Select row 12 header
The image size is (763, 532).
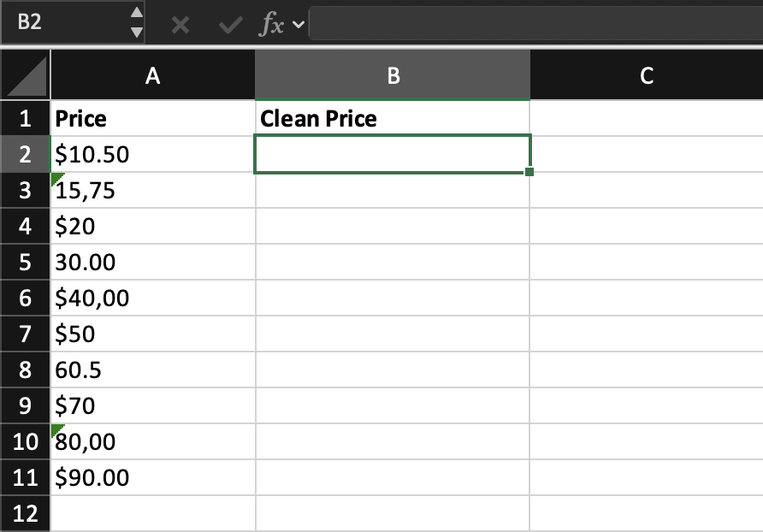point(25,513)
